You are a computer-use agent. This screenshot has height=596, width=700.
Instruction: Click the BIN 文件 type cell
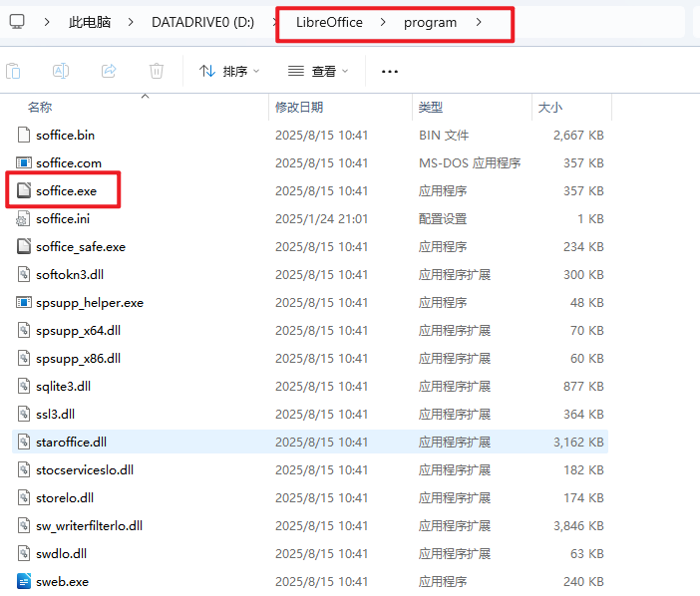click(444, 136)
